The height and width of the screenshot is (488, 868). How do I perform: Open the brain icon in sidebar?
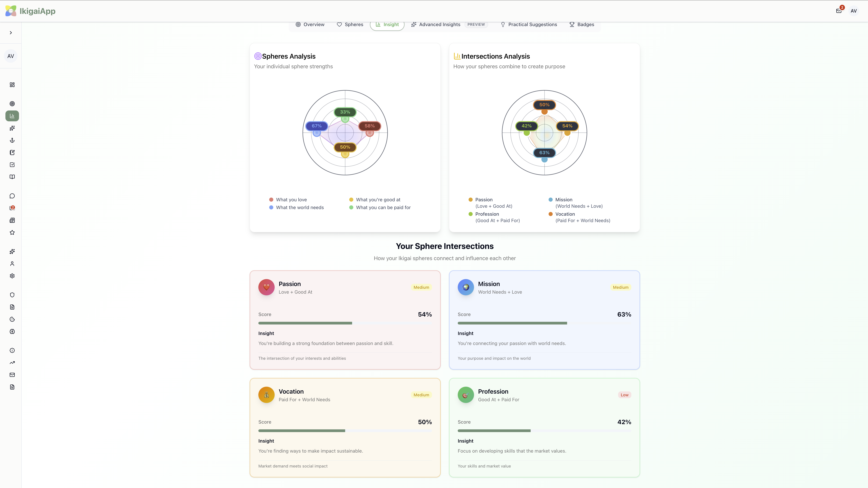12,331
